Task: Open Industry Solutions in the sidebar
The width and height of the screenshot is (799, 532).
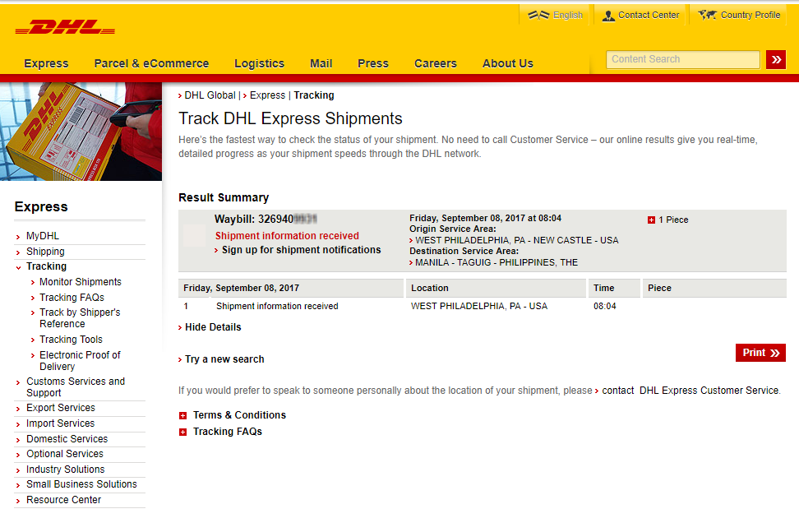Action: [x=65, y=470]
